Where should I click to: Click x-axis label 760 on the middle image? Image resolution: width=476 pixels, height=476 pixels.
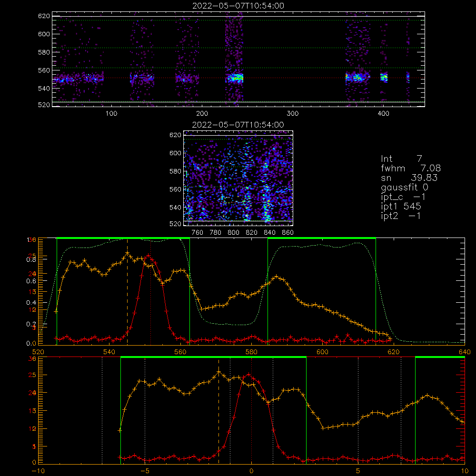198,233
